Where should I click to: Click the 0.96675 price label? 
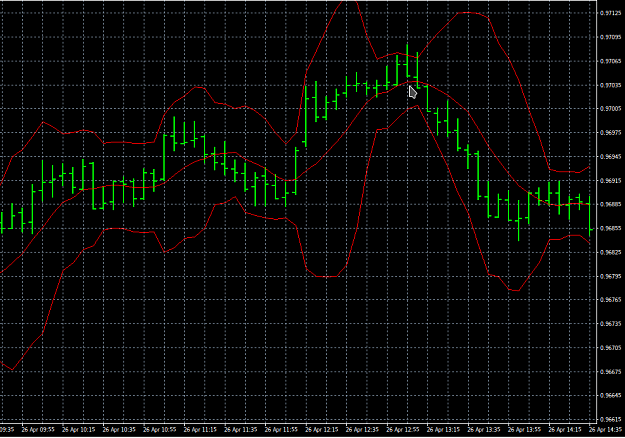613,371
